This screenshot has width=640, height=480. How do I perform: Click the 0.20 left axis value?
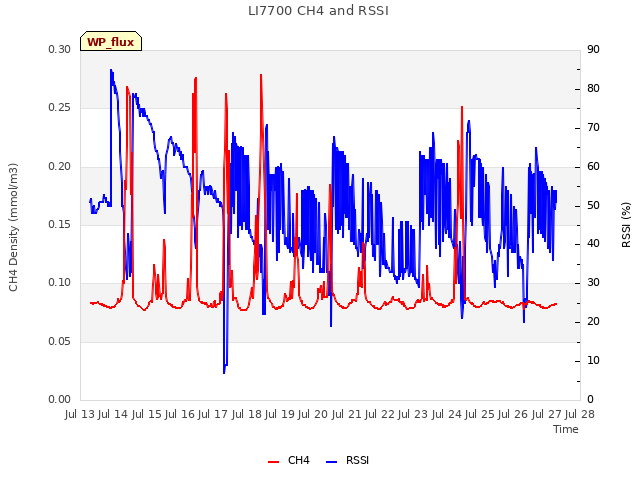click(x=60, y=167)
